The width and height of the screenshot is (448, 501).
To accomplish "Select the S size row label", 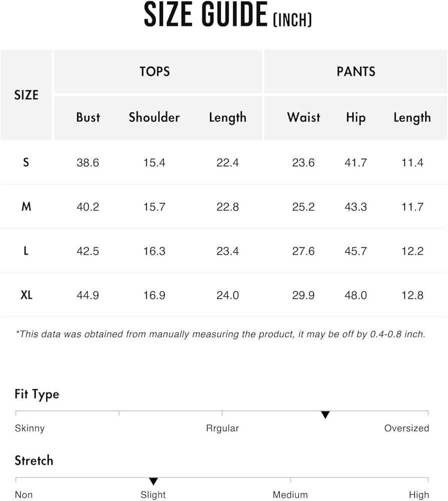I will point(26,162).
